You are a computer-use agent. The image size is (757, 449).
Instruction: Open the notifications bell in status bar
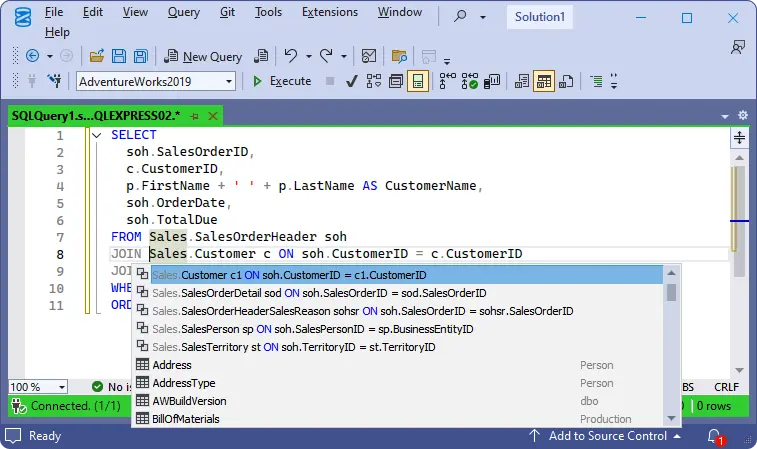click(x=715, y=437)
